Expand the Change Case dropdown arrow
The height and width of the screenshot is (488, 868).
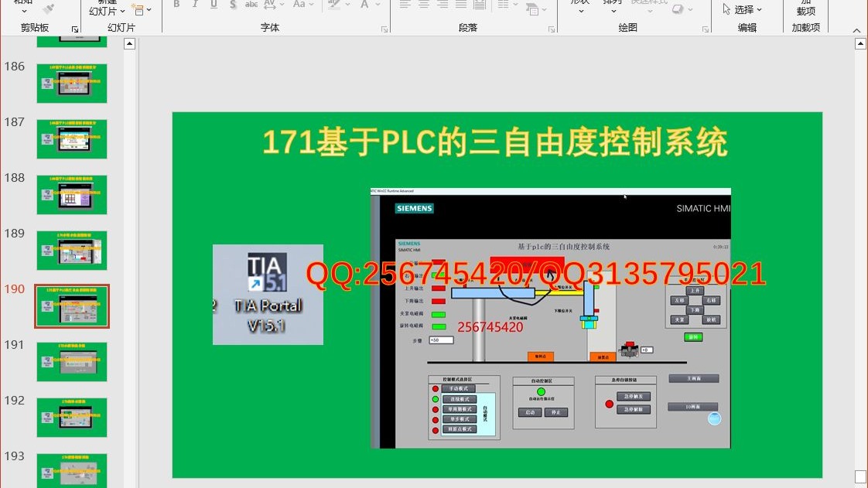(x=312, y=5)
